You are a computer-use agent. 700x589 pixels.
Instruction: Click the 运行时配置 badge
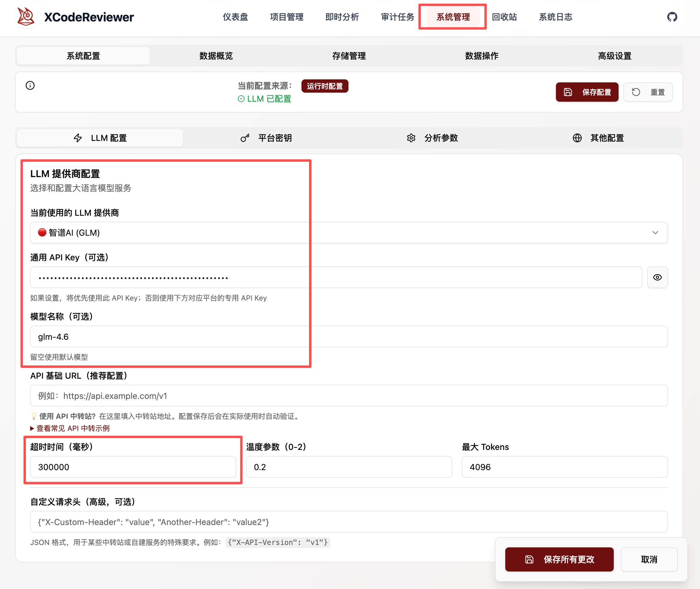[325, 86]
